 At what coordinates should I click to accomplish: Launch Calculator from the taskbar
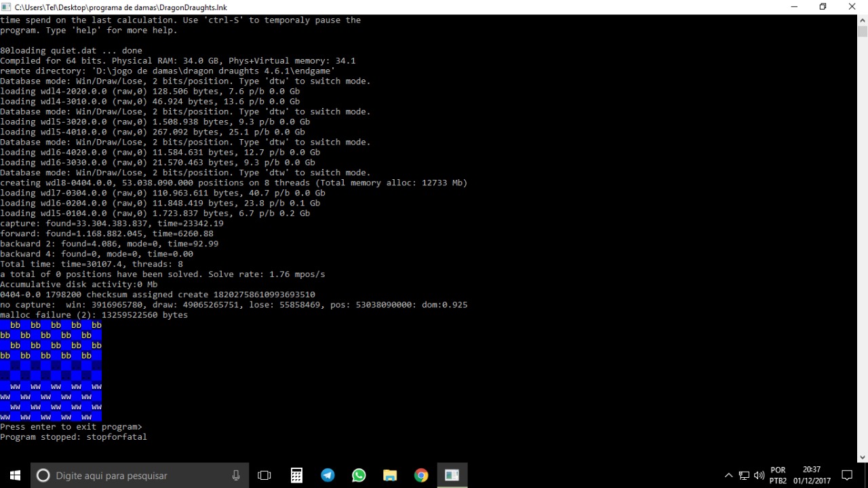(296, 476)
